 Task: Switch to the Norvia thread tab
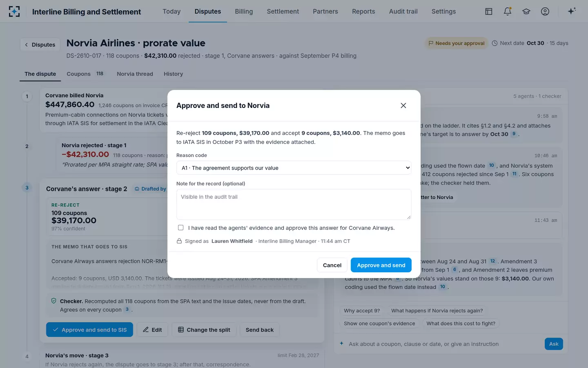pos(135,74)
